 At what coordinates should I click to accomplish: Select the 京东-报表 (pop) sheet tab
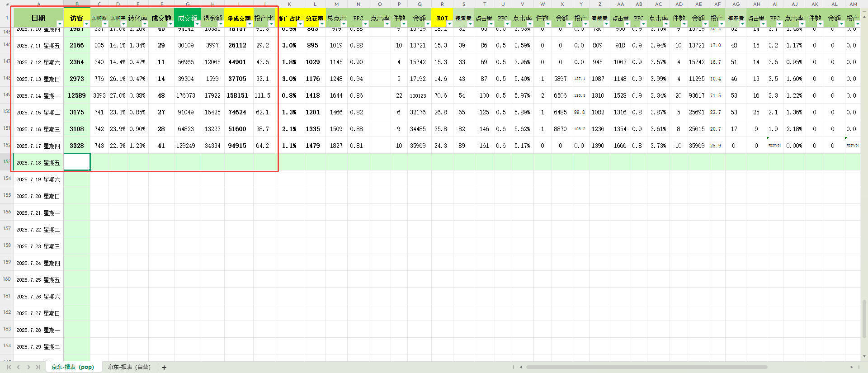(x=73, y=367)
